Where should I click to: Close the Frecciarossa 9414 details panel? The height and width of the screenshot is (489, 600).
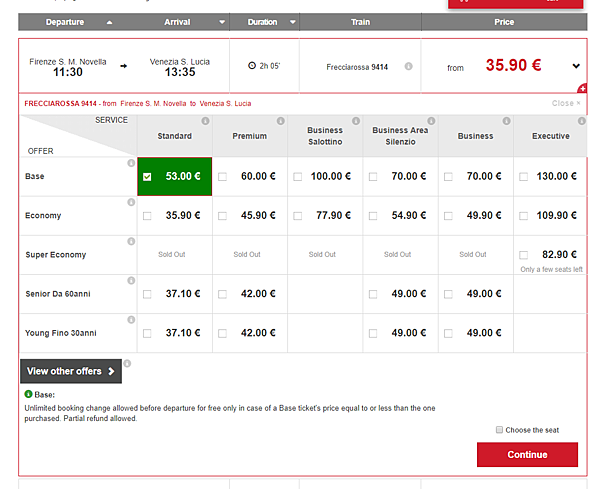tap(566, 103)
